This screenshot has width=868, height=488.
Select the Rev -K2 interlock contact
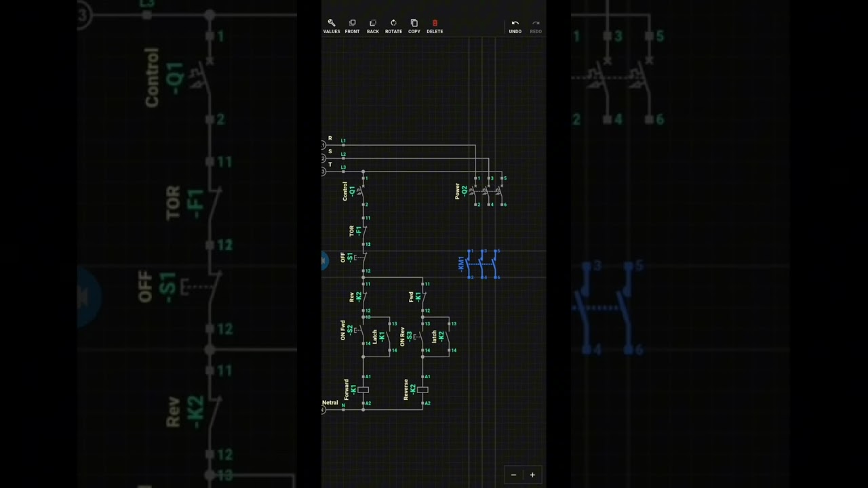[363, 297]
